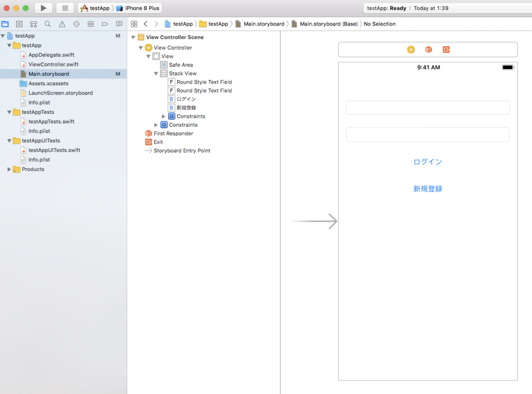Click testApp project in jump bar
Screen dimensions: 532x394
tap(179, 24)
